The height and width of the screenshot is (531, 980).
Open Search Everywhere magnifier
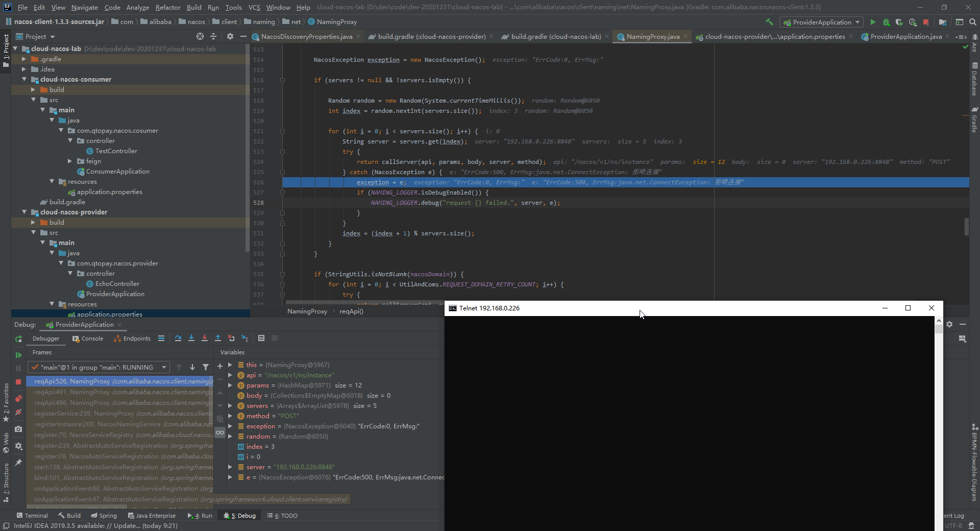[x=973, y=22]
